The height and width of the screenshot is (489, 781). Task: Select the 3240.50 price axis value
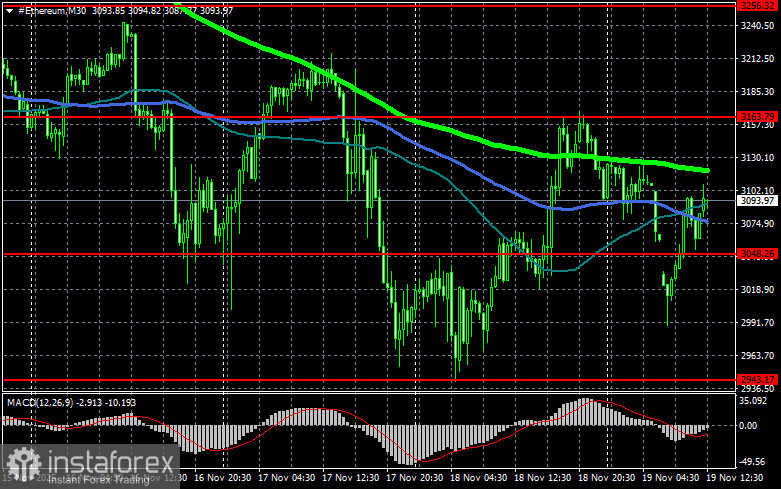coord(757,26)
